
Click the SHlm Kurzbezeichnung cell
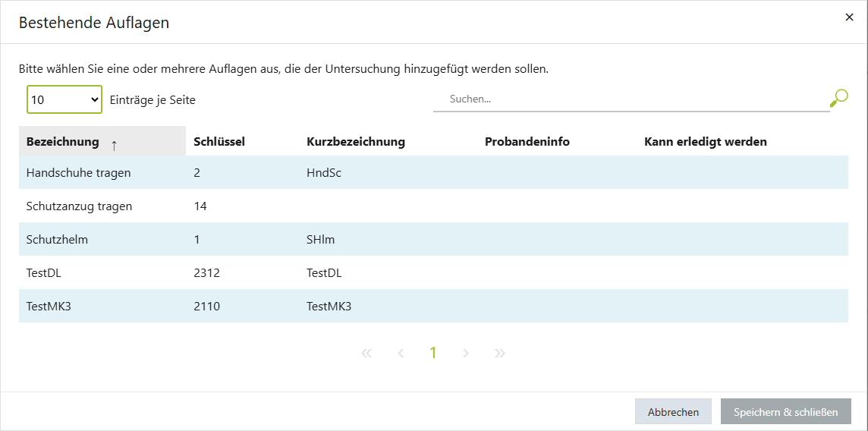pos(320,239)
